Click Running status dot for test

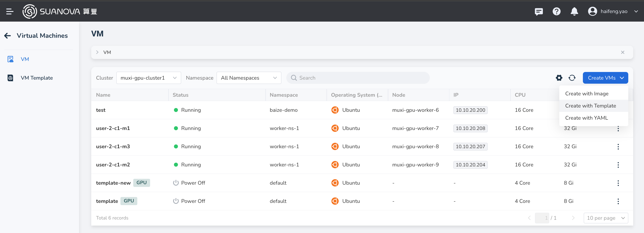176,110
